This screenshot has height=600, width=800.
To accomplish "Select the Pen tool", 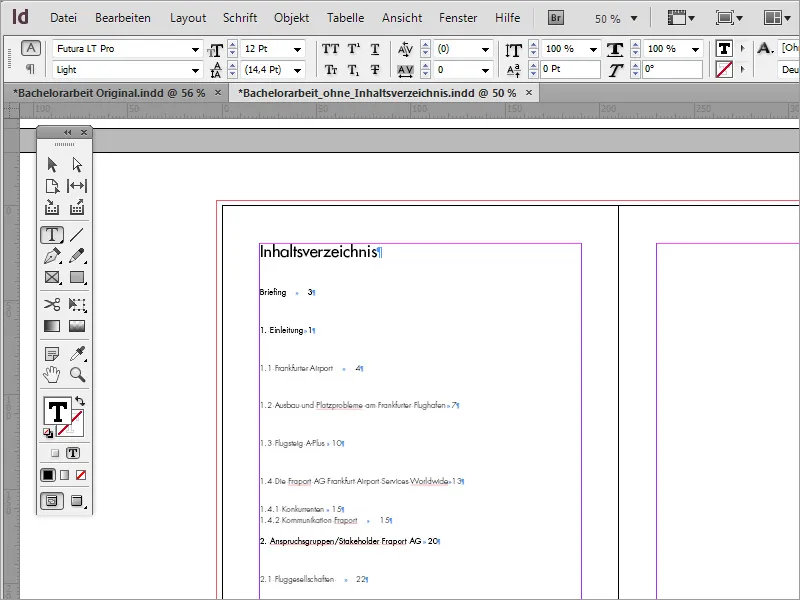I will coord(52,256).
